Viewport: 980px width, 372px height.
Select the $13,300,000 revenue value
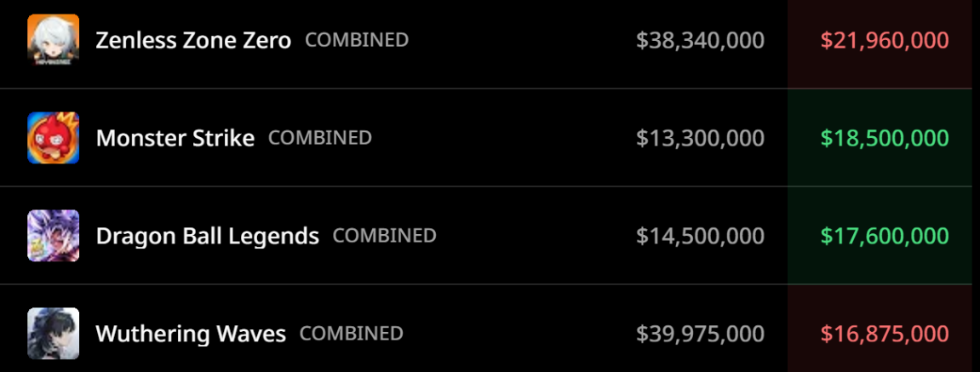tap(700, 138)
